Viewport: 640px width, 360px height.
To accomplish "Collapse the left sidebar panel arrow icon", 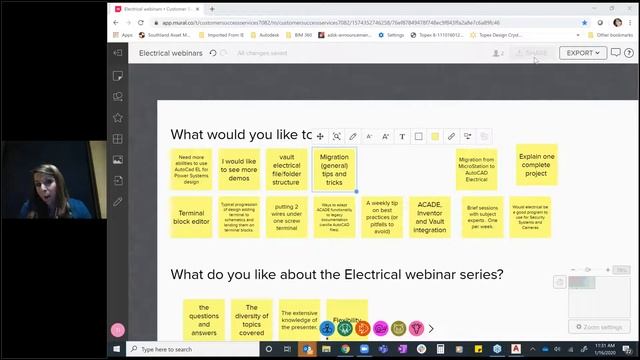I will pyautogui.click(x=118, y=53).
